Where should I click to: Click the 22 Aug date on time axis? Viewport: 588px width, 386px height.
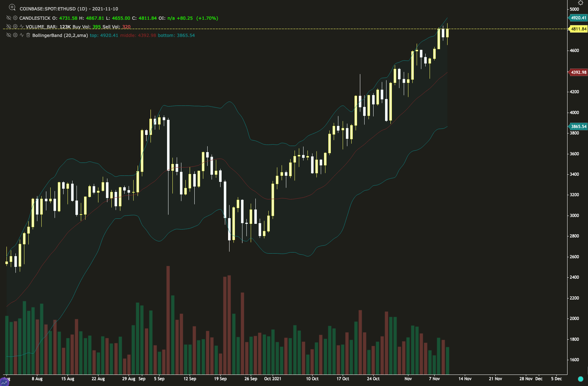tap(98, 379)
